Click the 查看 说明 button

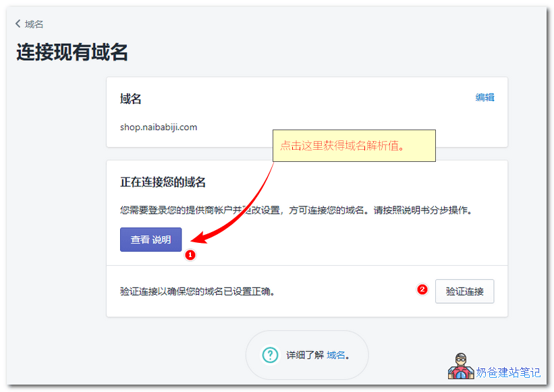coord(150,240)
